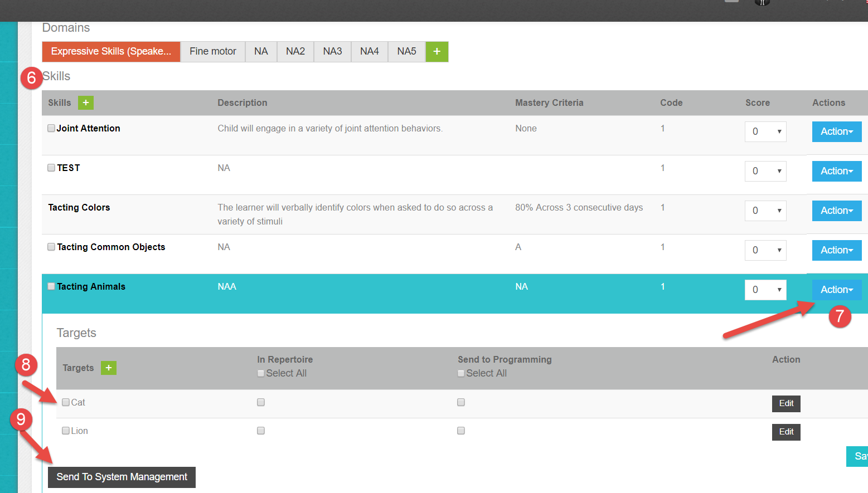Screen dimensions: 868x493
Task: Mark Cat as In Repertoire
Action: pyautogui.click(x=261, y=402)
